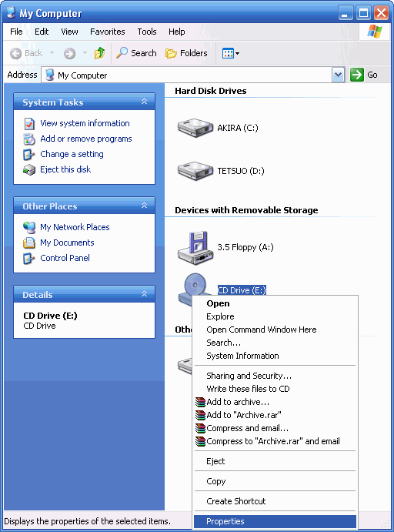Click the My Network Places icon
394x532 pixels.
29,228
